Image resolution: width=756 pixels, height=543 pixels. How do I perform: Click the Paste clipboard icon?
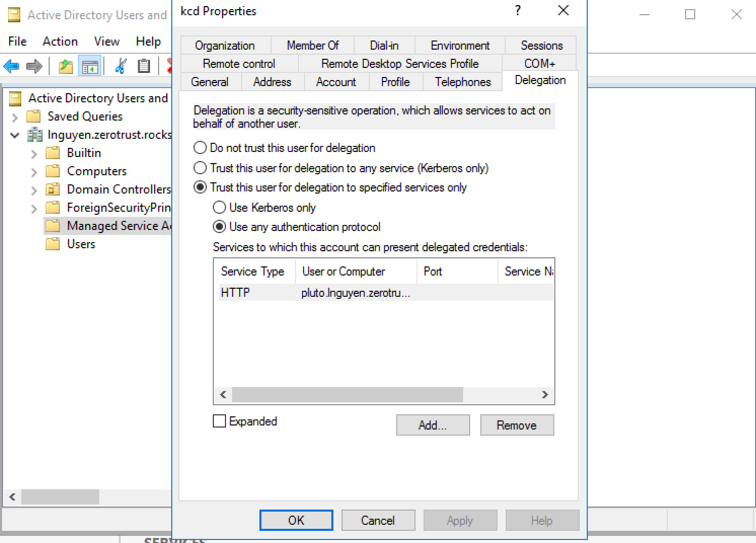(144, 66)
